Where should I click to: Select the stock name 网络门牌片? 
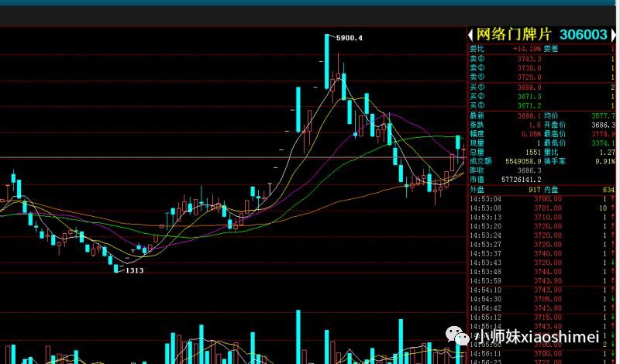pyautogui.click(x=513, y=35)
